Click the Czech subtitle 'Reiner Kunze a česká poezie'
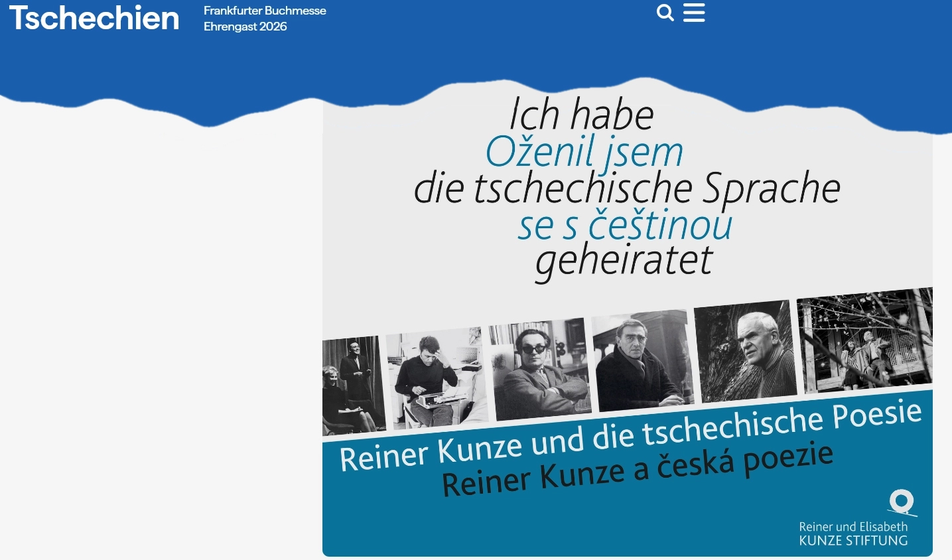 pyautogui.click(x=637, y=470)
